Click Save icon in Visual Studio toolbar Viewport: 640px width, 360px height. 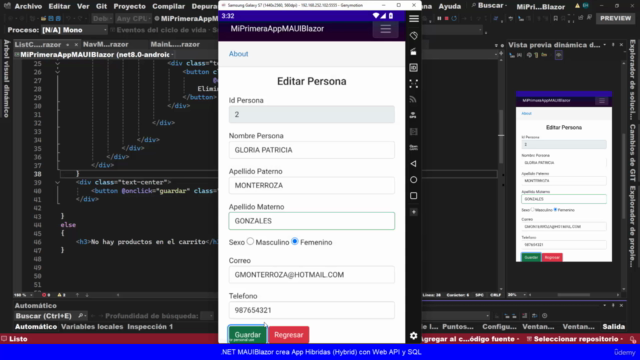[51, 19]
